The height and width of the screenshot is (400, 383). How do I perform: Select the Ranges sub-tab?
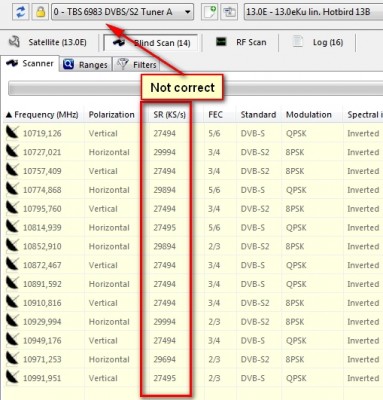click(x=85, y=64)
